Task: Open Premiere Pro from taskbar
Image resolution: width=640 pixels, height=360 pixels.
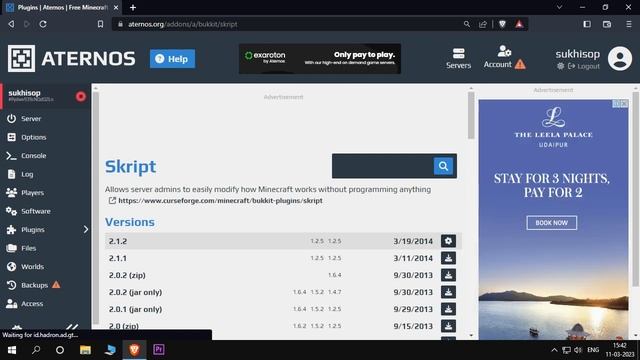Action: (159, 350)
